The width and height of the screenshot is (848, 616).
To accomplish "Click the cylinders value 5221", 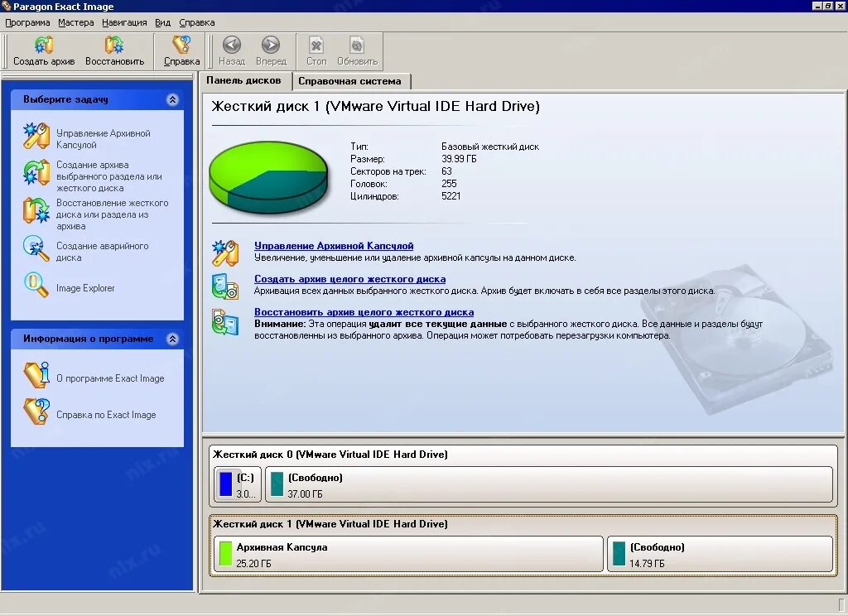I will pyautogui.click(x=451, y=195).
